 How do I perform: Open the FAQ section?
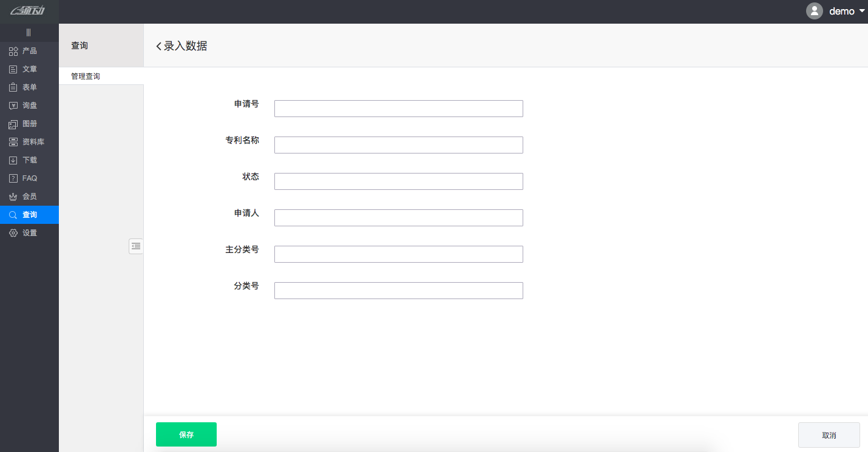pyautogui.click(x=29, y=178)
